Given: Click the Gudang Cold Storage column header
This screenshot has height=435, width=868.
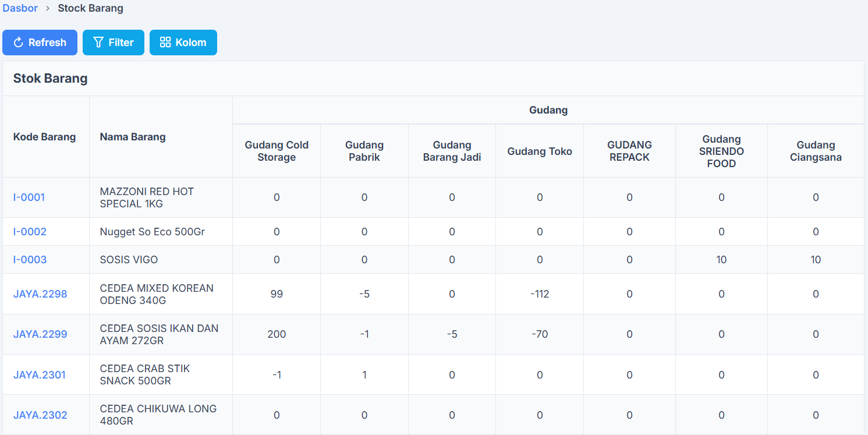Looking at the screenshot, I should tap(277, 151).
